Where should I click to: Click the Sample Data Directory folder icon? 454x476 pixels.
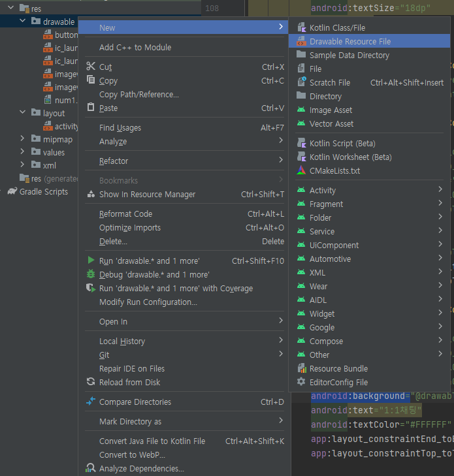pos(301,55)
